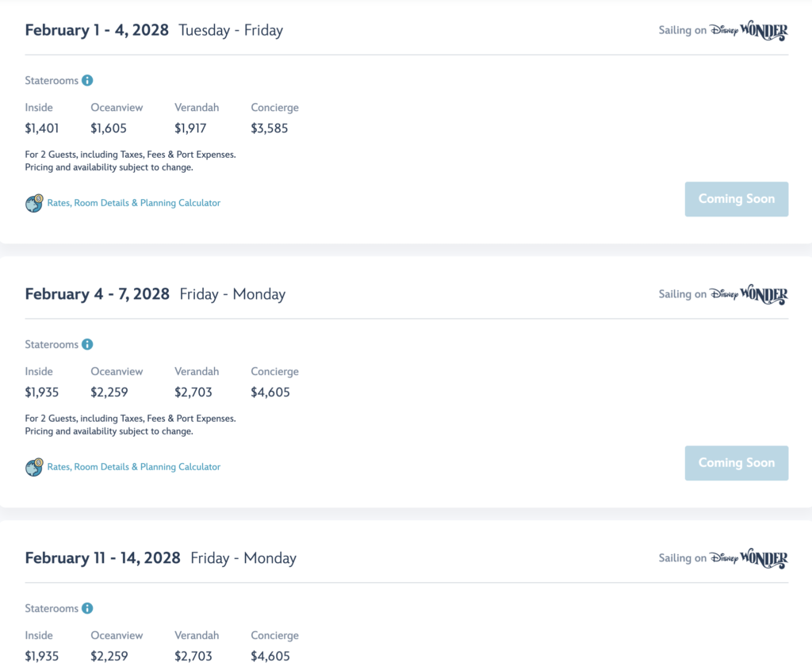Click the piggy bank globe icon for February 4-7

(x=34, y=467)
